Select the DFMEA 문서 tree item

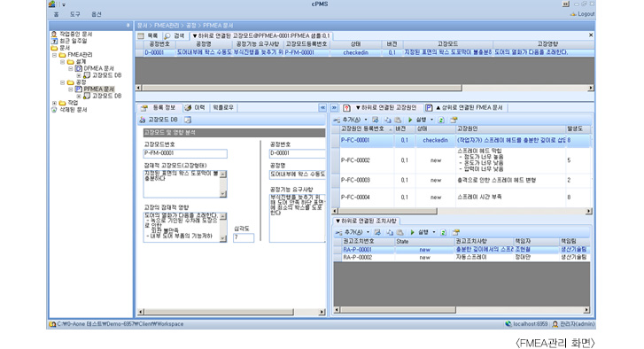[98, 68]
